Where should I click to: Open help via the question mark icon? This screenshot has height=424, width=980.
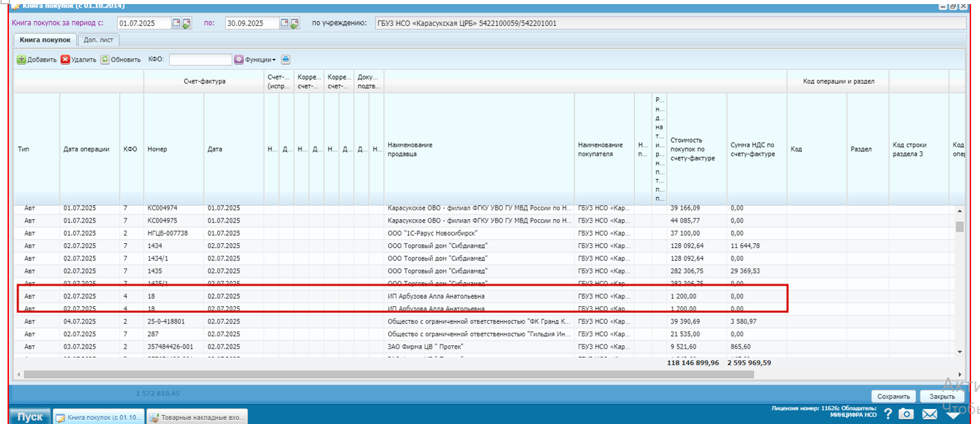tap(888, 414)
